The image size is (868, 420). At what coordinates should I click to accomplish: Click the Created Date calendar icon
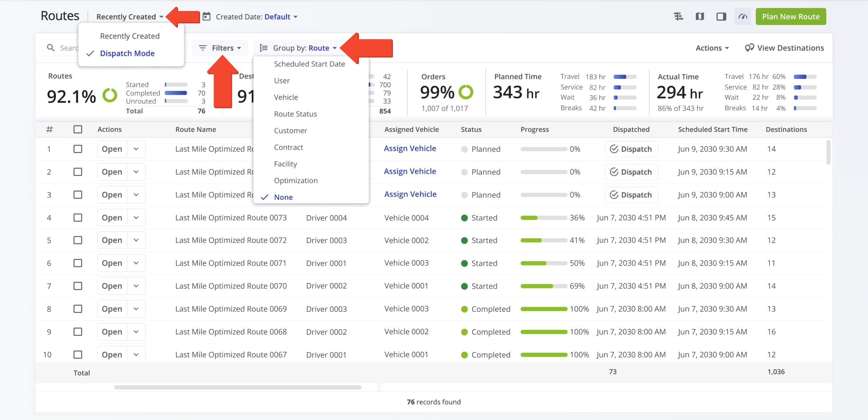206,17
